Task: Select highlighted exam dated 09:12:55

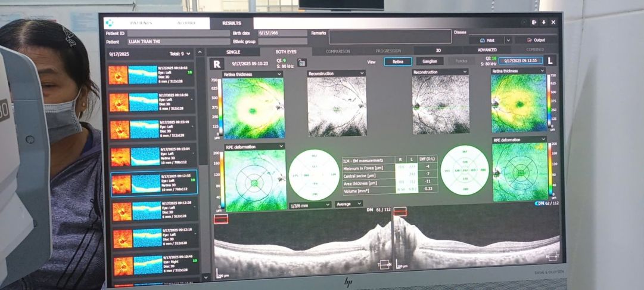Action: (x=154, y=183)
